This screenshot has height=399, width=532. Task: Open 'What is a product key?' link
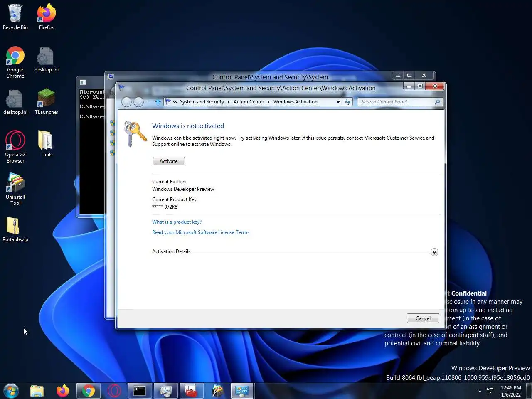pos(177,222)
